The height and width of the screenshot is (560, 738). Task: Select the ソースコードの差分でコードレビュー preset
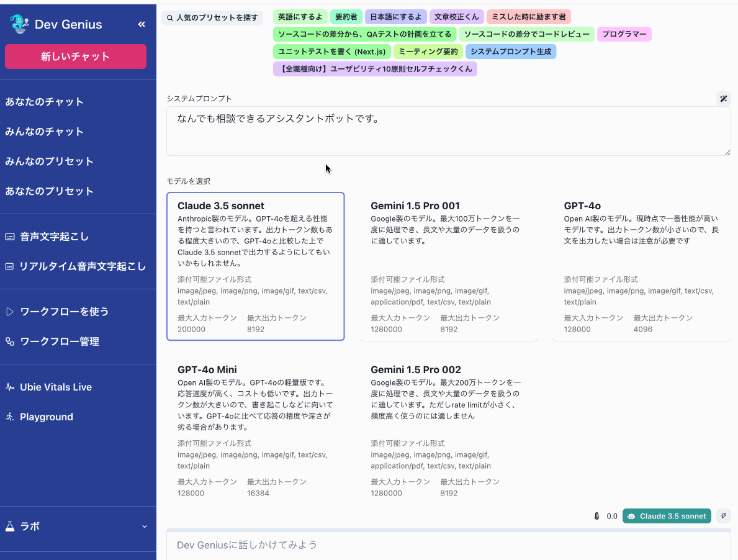[527, 34]
